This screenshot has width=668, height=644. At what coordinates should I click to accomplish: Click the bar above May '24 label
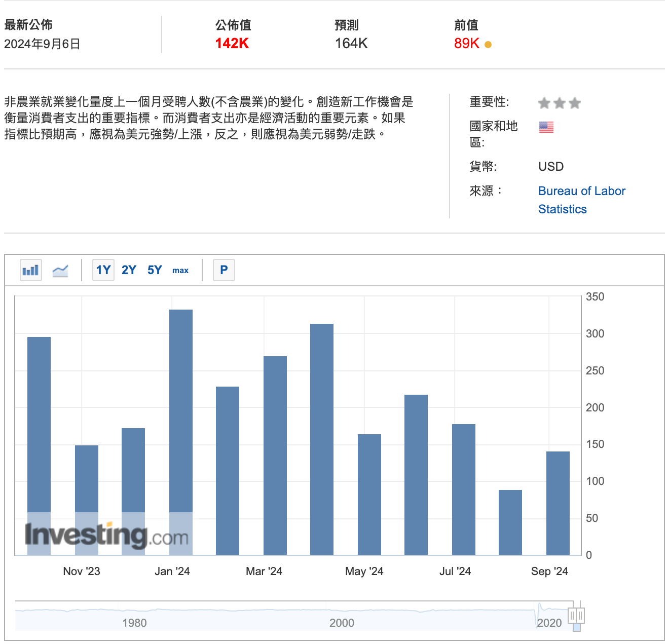pyautogui.click(x=369, y=495)
